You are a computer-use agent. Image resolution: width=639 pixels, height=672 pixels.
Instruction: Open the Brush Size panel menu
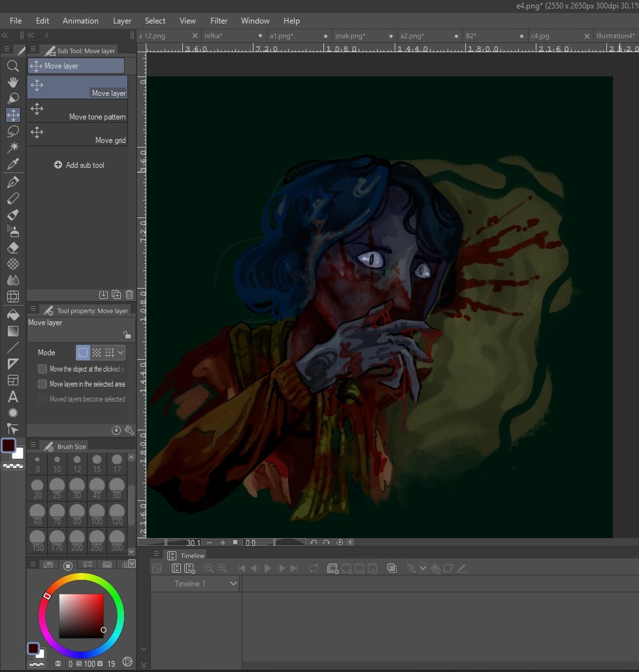(x=33, y=445)
